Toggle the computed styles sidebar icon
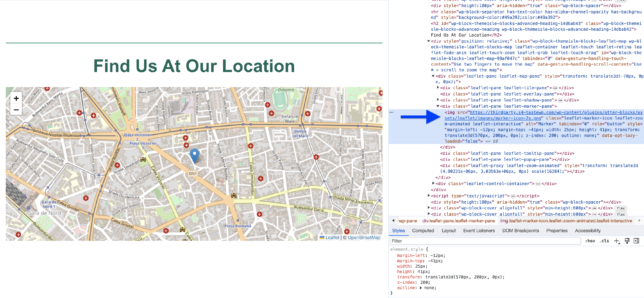644x298 pixels. [636, 241]
